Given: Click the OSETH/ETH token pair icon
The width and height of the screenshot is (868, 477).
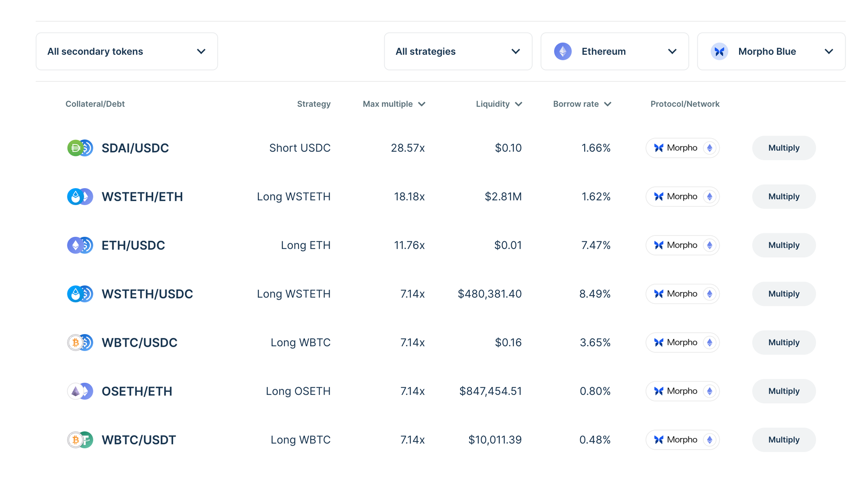Looking at the screenshot, I should pos(80,391).
